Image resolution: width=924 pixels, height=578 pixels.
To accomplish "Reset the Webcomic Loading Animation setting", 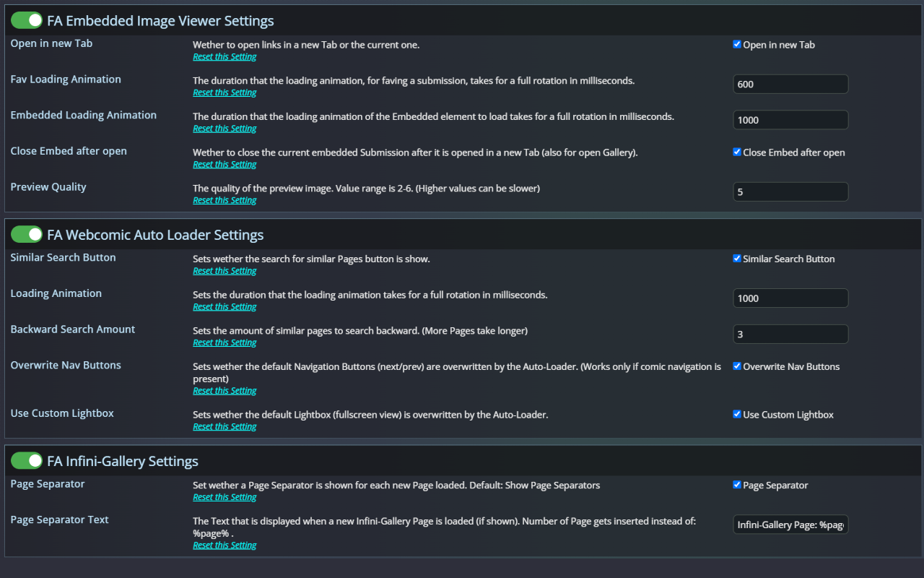I will (225, 307).
